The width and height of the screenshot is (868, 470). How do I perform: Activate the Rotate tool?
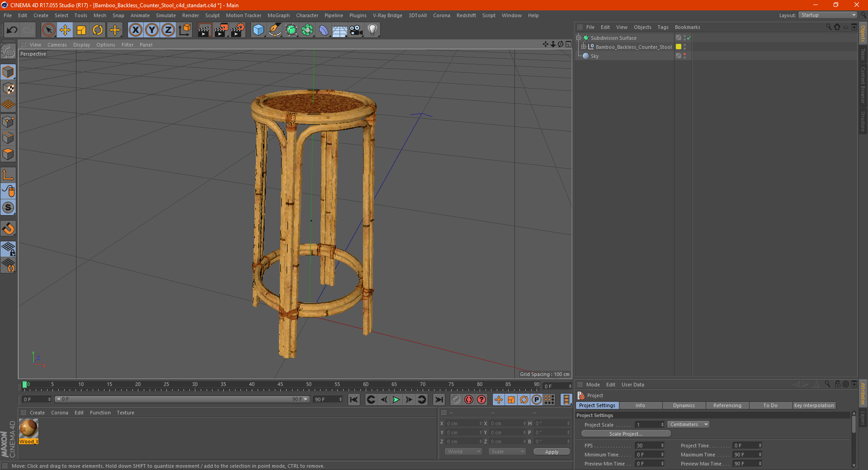tap(98, 30)
